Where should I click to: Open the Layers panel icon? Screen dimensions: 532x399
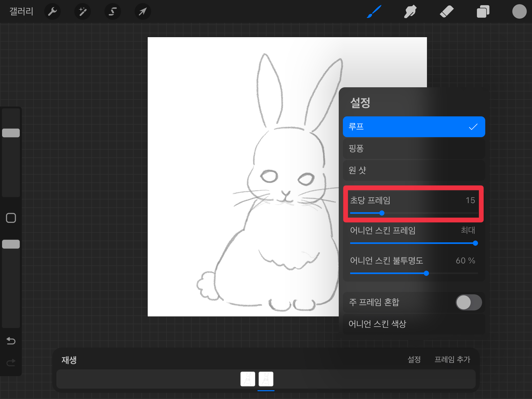point(483,11)
